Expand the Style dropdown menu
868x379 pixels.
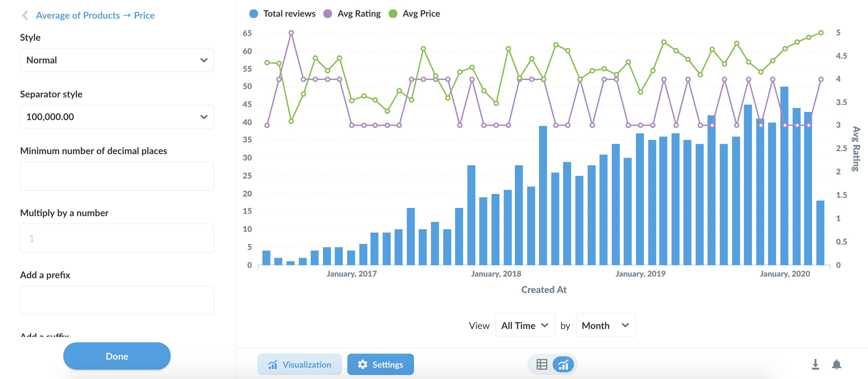(x=116, y=60)
